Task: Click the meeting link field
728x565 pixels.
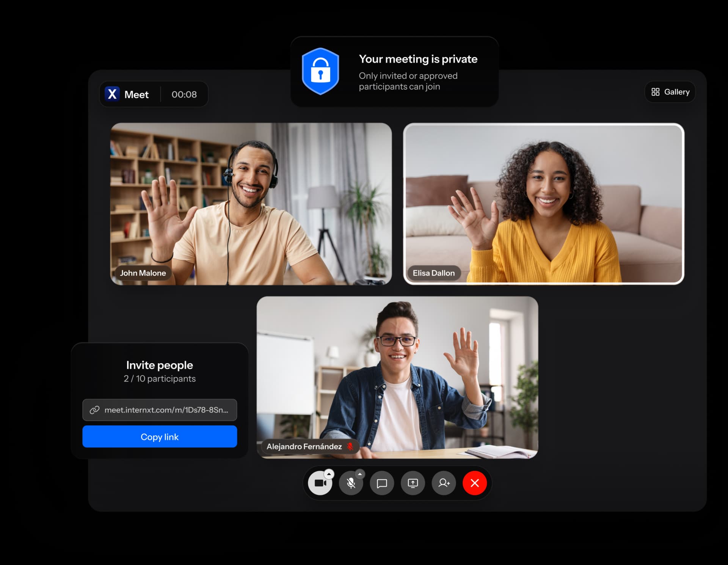Action: pos(166,410)
